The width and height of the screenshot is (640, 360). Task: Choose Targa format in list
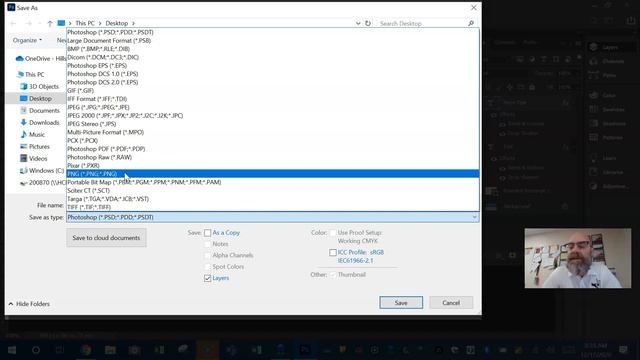click(x=273, y=199)
